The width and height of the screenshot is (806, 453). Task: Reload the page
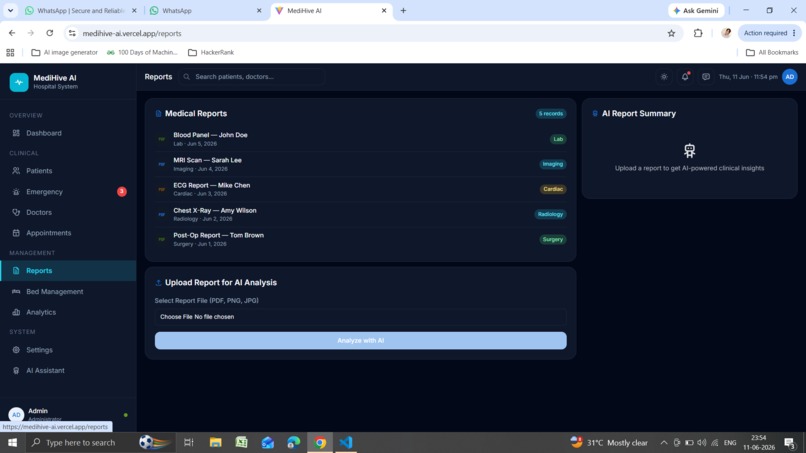point(49,33)
